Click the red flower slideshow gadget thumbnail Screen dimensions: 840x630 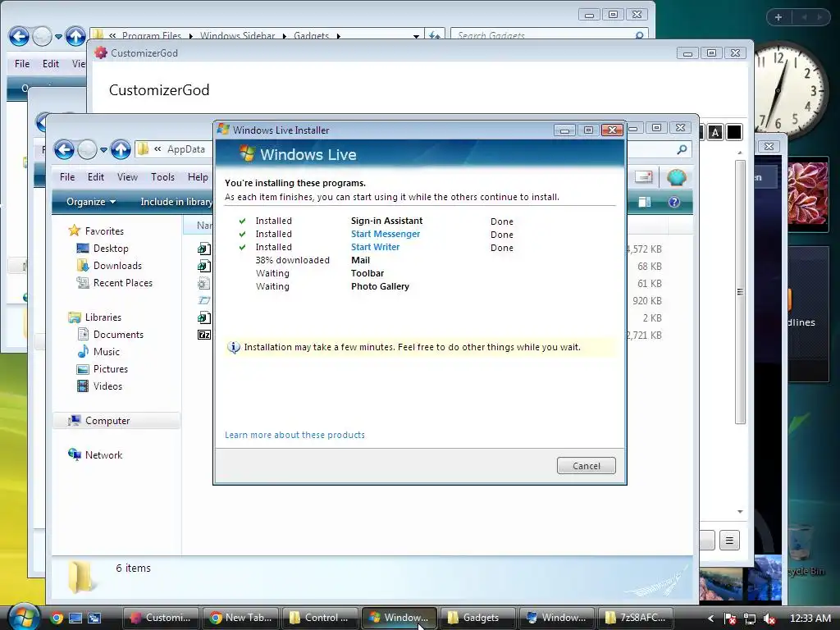pos(808,194)
